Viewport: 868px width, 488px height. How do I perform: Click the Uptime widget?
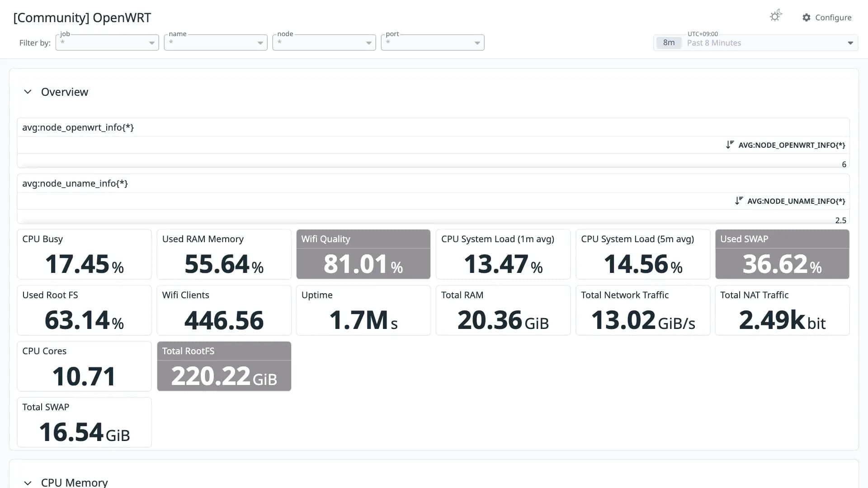click(x=363, y=310)
